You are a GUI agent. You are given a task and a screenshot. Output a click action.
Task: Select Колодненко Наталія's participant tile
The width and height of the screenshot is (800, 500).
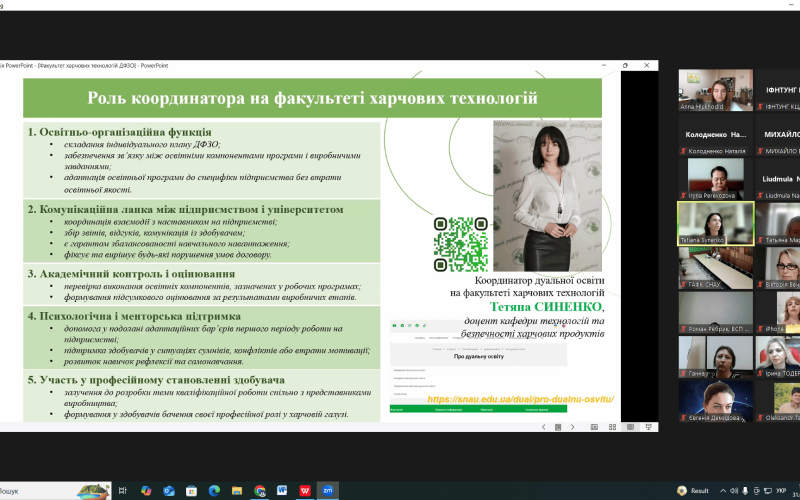click(716, 135)
